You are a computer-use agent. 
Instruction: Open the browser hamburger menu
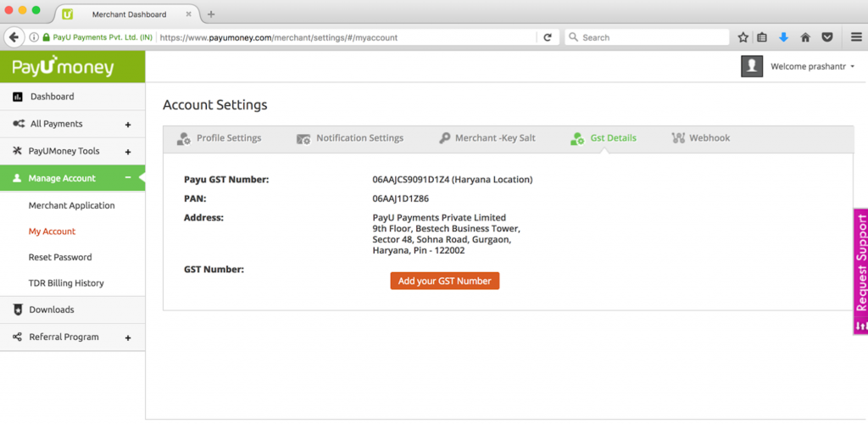(x=856, y=37)
